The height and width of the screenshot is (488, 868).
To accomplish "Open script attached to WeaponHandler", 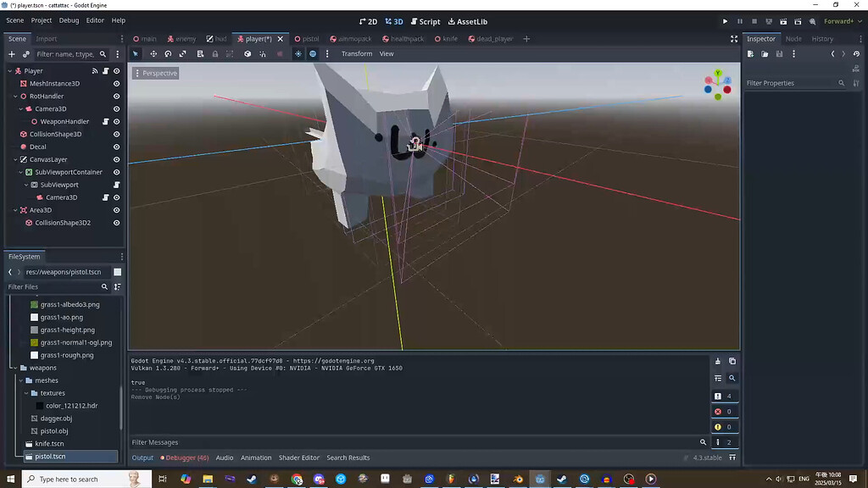I will [x=106, y=122].
